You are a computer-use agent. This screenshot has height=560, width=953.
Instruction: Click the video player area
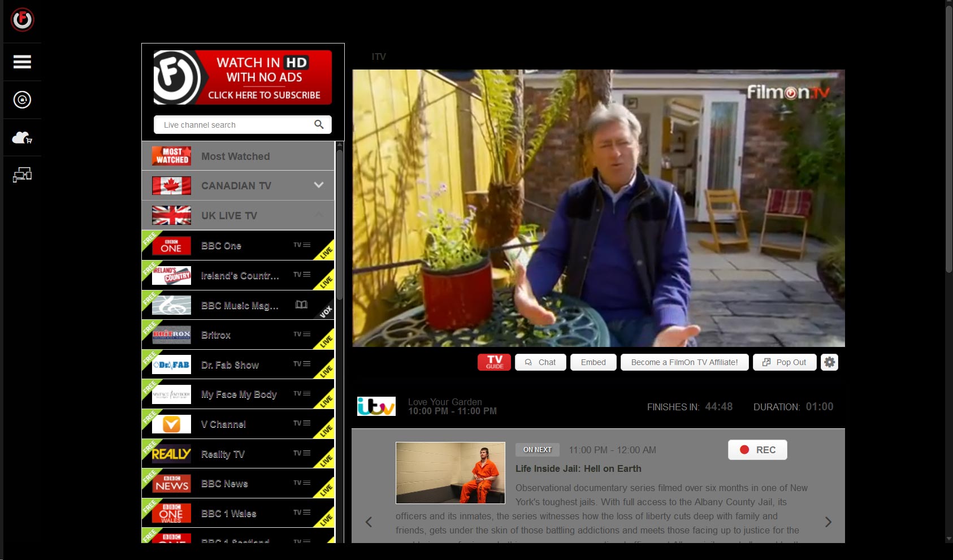pos(599,208)
